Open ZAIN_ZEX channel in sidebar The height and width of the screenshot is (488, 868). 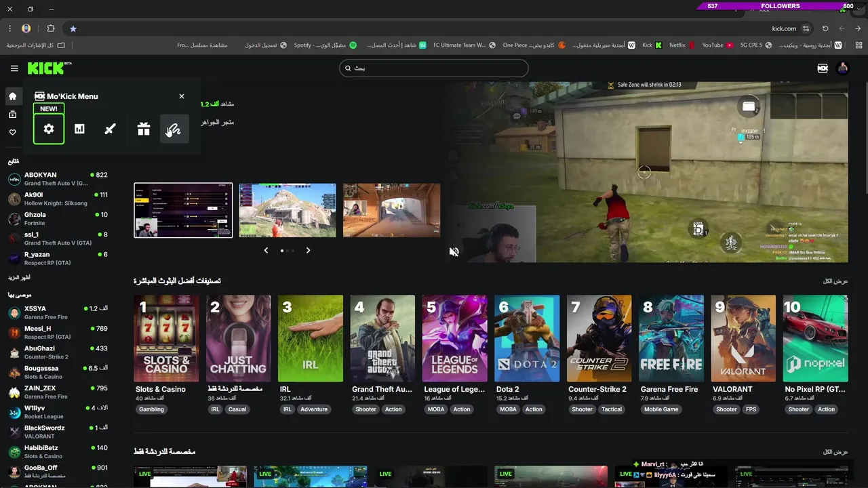pyautogui.click(x=58, y=392)
